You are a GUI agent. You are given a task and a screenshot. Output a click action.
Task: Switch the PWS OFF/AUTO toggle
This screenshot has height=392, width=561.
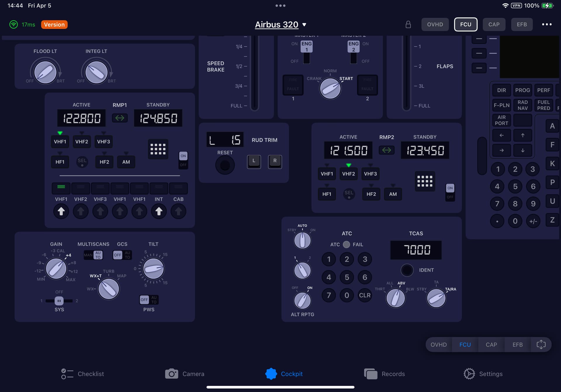(x=149, y=300)
